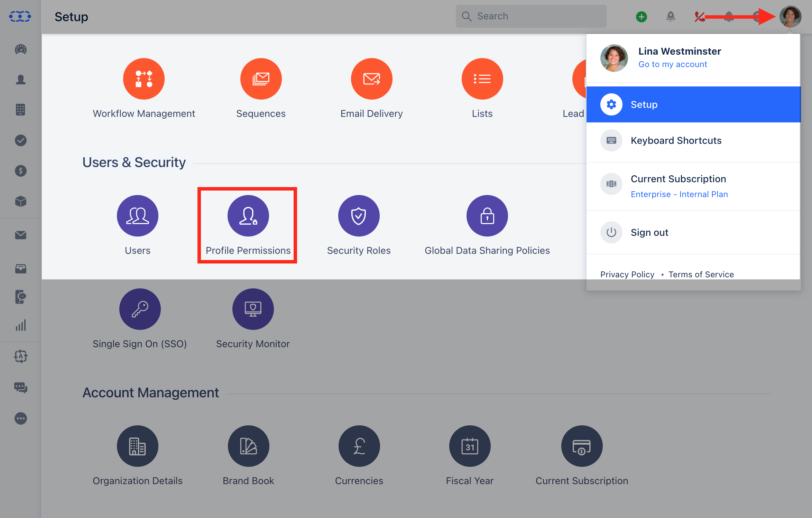812x518 pixels.
Task: Open Security Monitor
Action: (x=253, y=309)
